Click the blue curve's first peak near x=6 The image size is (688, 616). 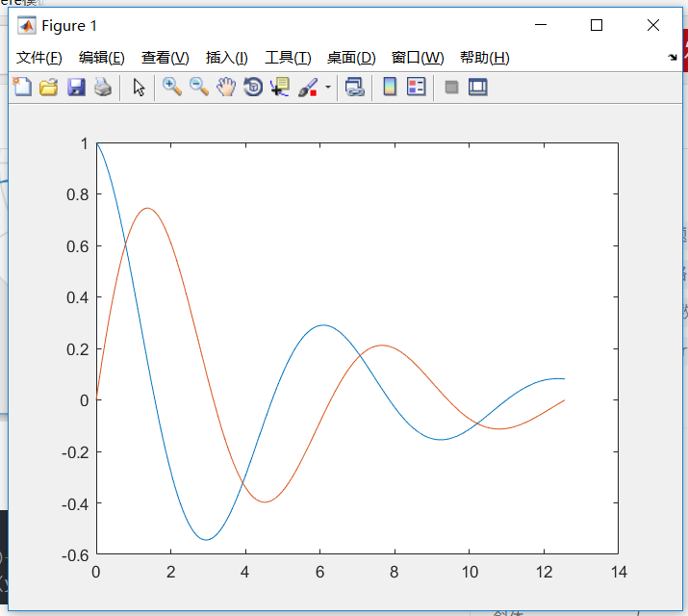pos(323,325)
